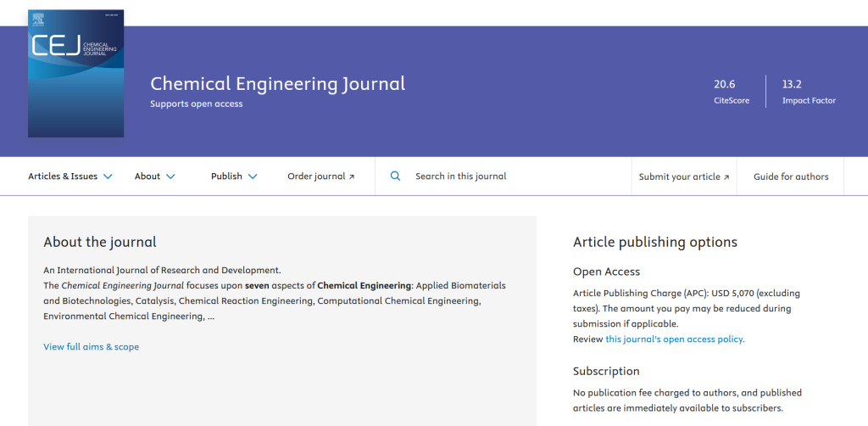Viewport: 868px width, 426px height.
Task: Open the Articles & Issues menu
Action: pyautogui.click(x=63, y=177)
